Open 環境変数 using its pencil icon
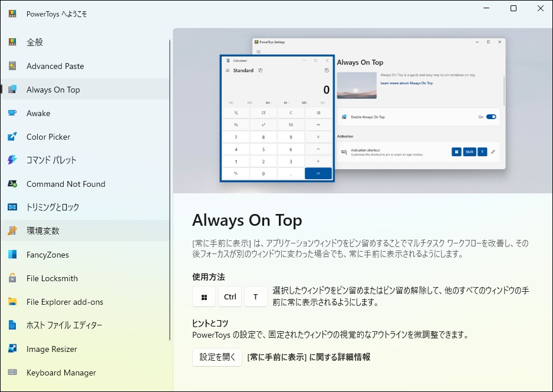This screenshot has width=553, height=392. pos(13,231)
